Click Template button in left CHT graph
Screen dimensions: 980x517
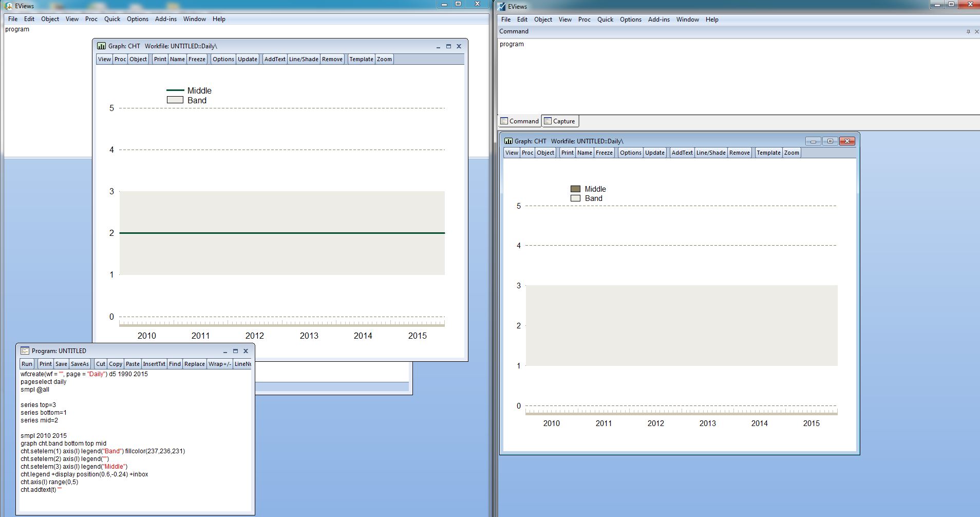click(361, 59)
